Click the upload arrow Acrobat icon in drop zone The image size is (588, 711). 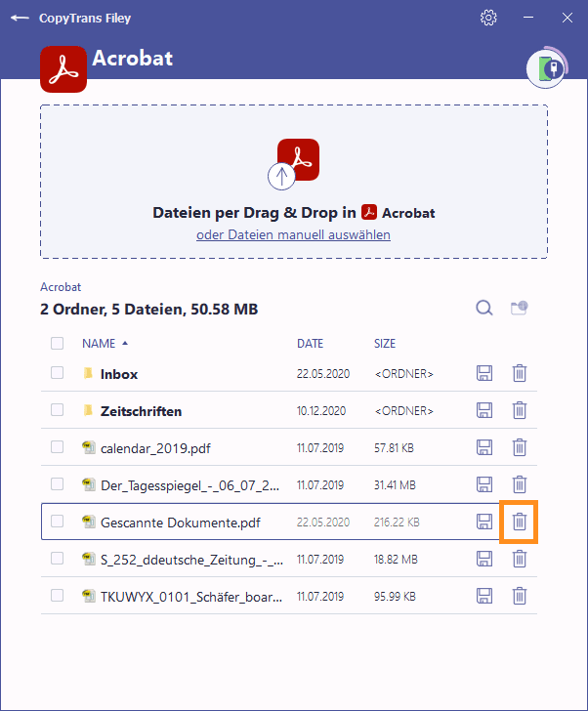(x=293, y=164)
